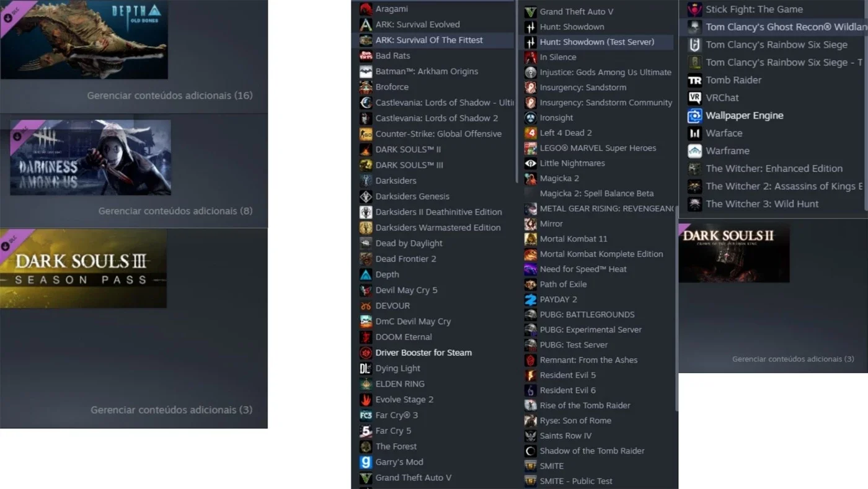Click the Depth shark icon in list
Screen dimensions: 868x489
(x=366, y=274)
